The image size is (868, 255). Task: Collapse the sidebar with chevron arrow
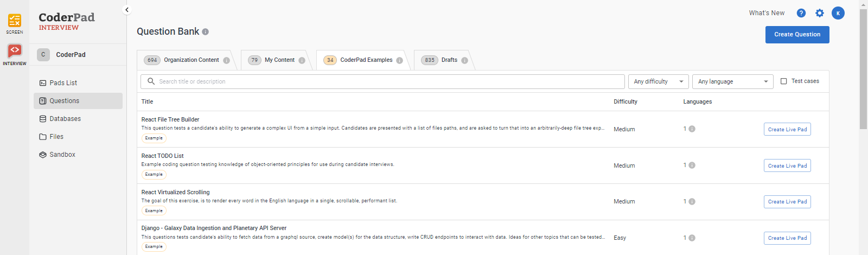127,10
